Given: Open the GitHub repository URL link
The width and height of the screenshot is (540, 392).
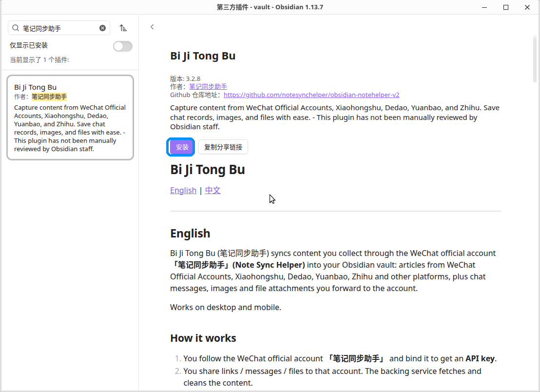Looking at the screenshot, I should tap(311, 95).
